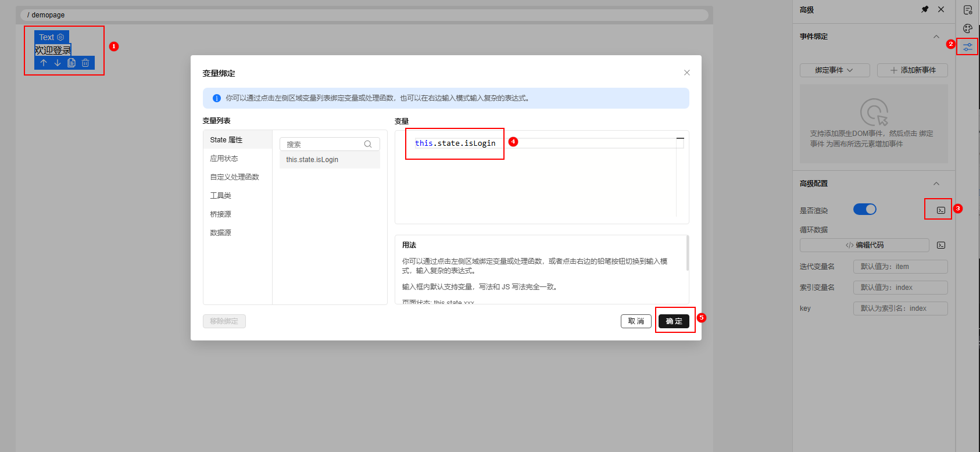Open the 绑定事件 dropdown

tap(834, 70)
